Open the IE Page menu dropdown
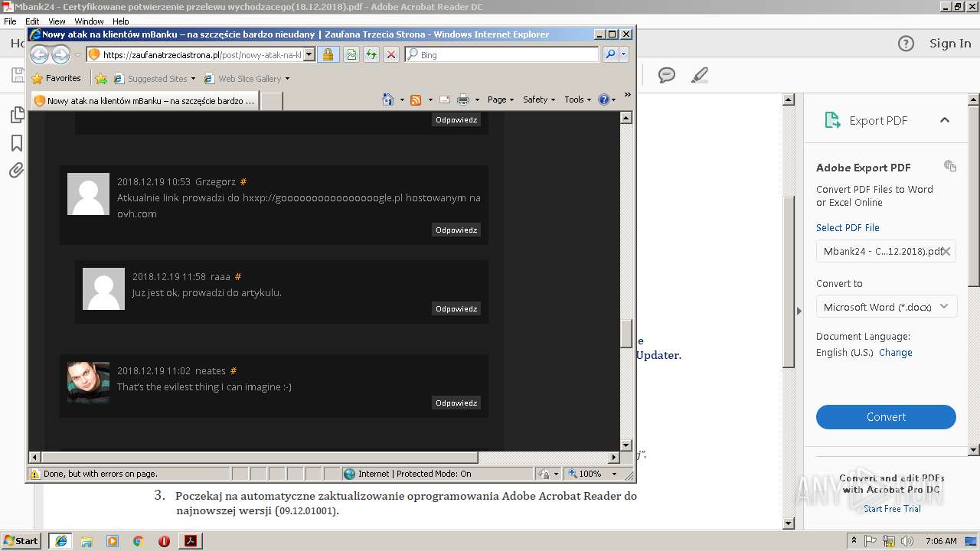This screenshot has height=551, width=980. pos(501,99)
